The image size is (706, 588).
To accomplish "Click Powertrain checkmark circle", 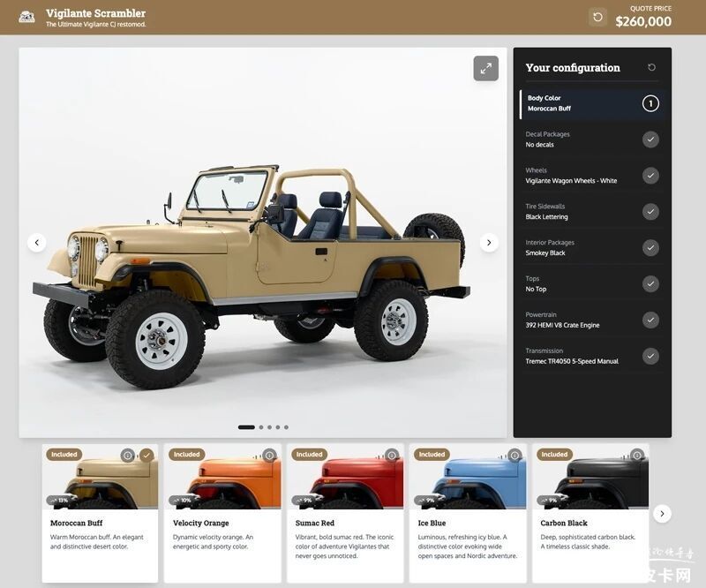I will 650,320.
